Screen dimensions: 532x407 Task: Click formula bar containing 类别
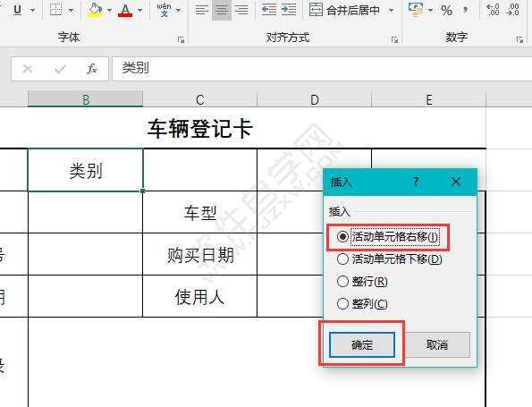(322, 69)
